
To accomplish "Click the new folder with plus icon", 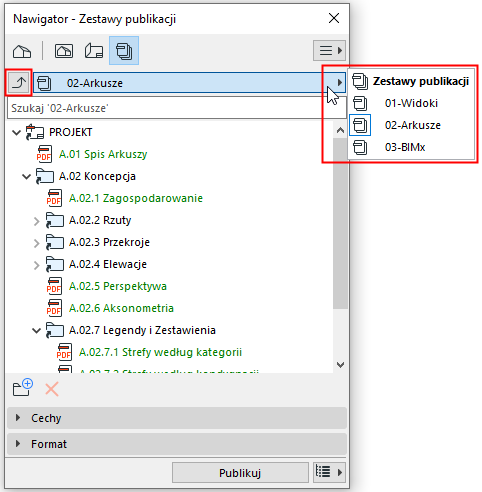I will click(x=23, y=388).
